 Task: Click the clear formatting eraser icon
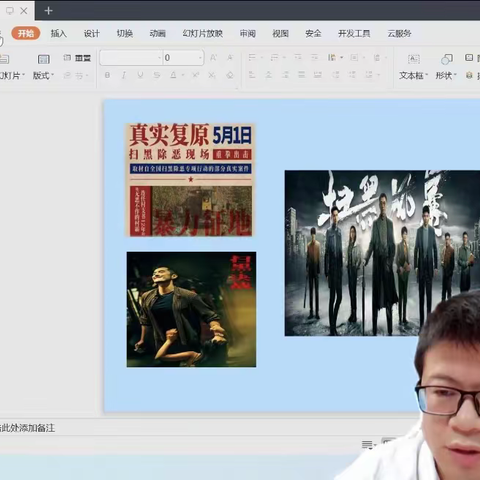230,75
